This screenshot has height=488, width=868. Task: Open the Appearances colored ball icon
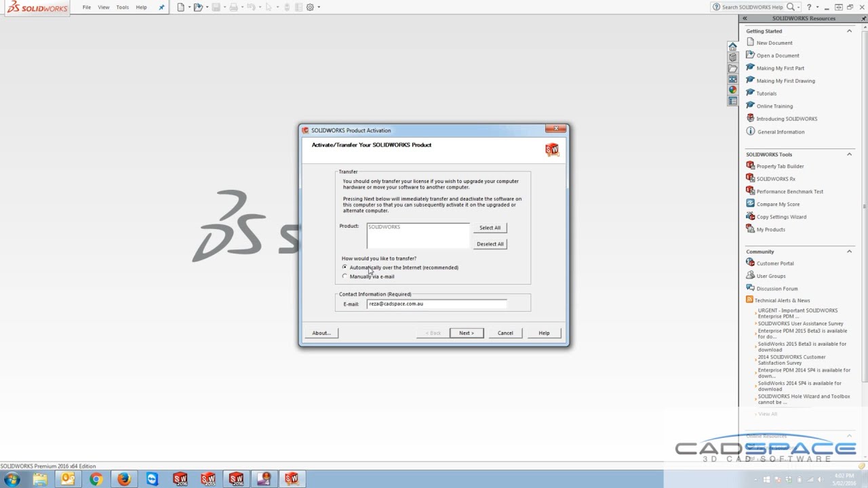point(732,89)
